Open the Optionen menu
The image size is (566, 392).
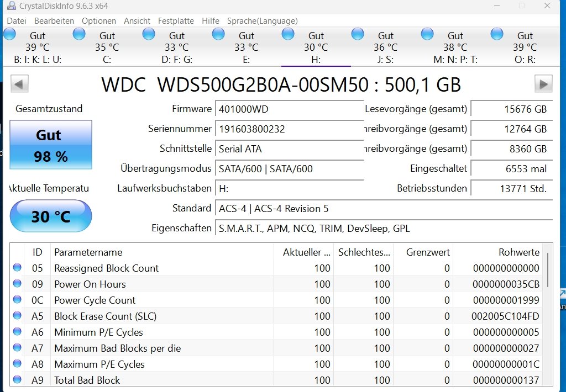click(99, 21)
